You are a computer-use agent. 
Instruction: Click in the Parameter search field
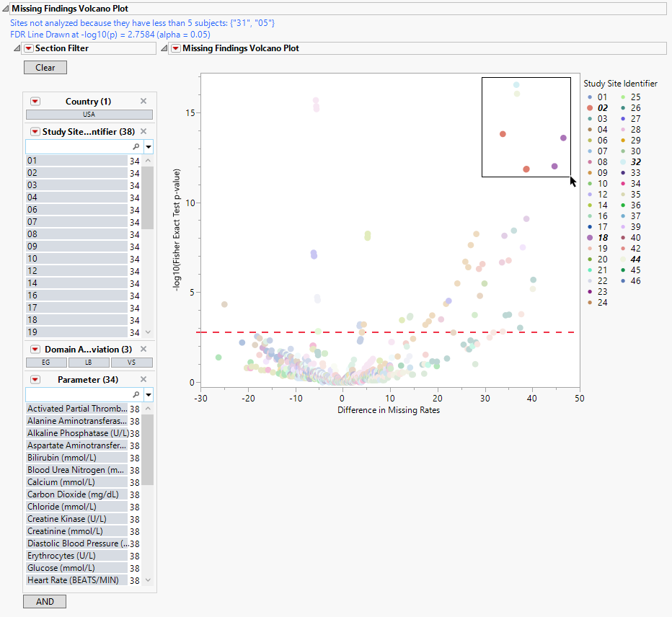[79, 394]
